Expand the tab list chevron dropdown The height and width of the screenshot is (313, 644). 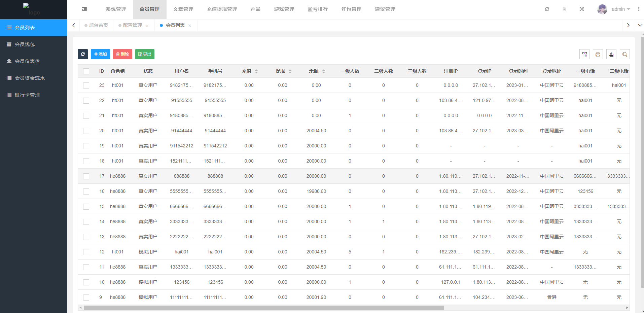[640, 25]
